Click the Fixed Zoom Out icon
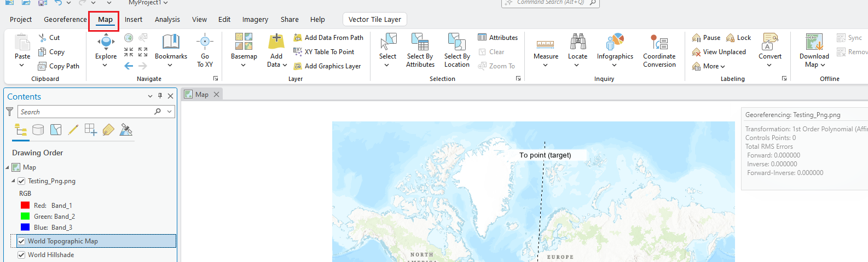 coord(143,52)
